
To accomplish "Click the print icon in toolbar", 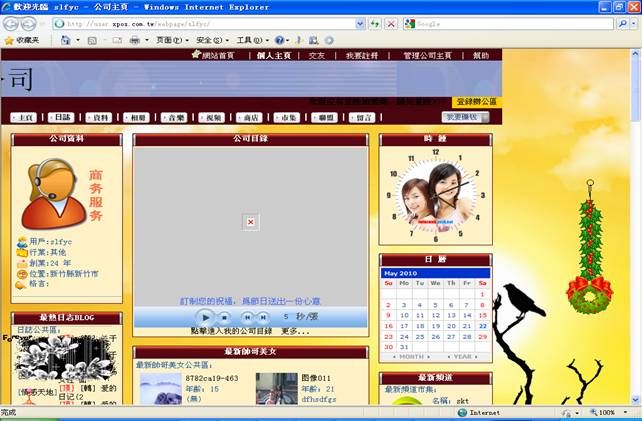I will (134, 40).
